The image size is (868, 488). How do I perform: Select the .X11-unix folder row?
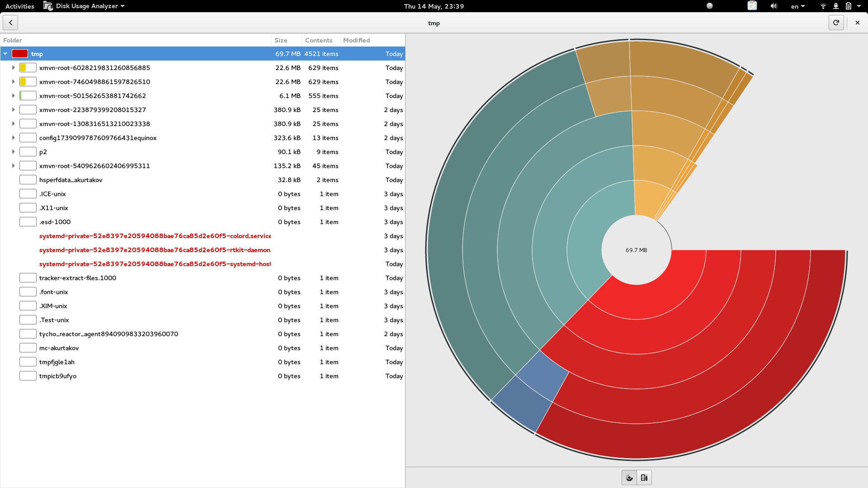203,208
